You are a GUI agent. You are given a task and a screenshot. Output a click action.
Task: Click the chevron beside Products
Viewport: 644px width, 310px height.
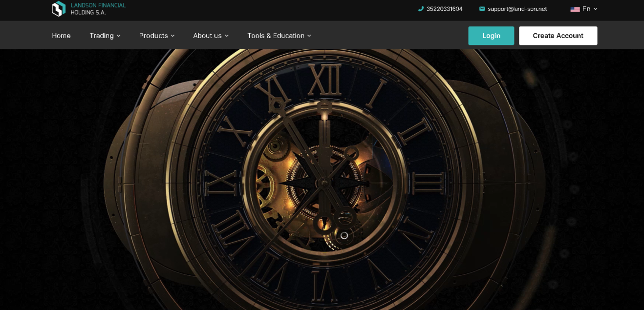coord(172,36)
